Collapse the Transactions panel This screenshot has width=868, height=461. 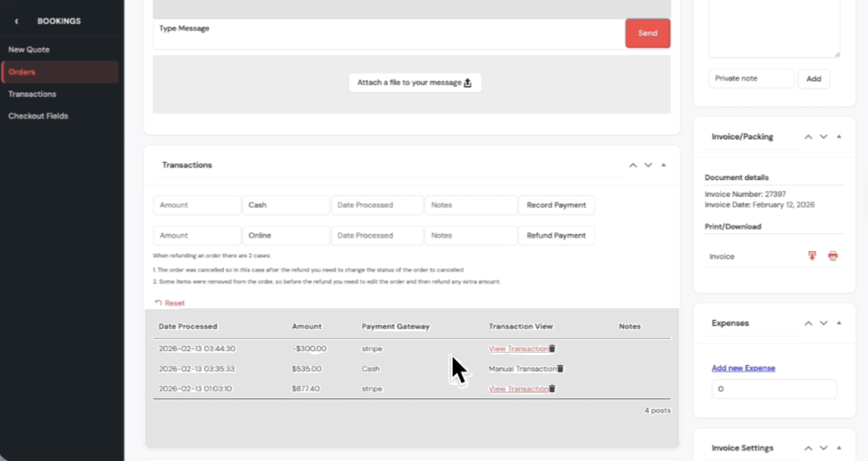663,165
